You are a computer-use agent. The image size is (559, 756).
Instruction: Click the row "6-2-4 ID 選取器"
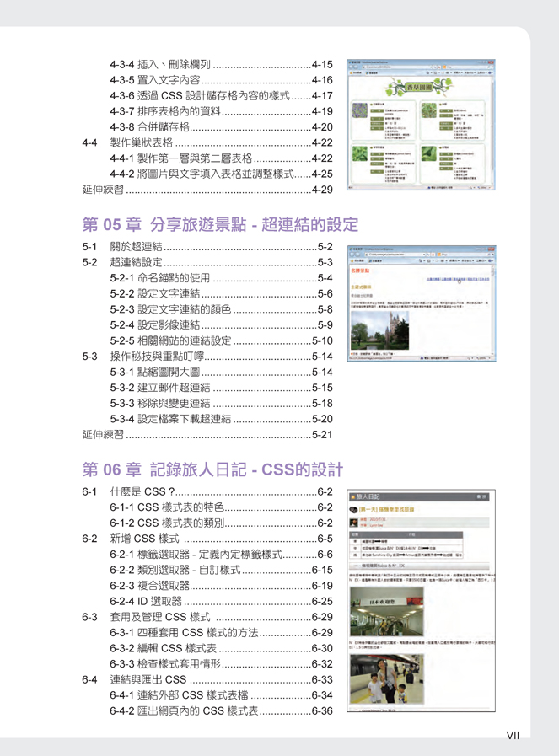pos(222,601)
